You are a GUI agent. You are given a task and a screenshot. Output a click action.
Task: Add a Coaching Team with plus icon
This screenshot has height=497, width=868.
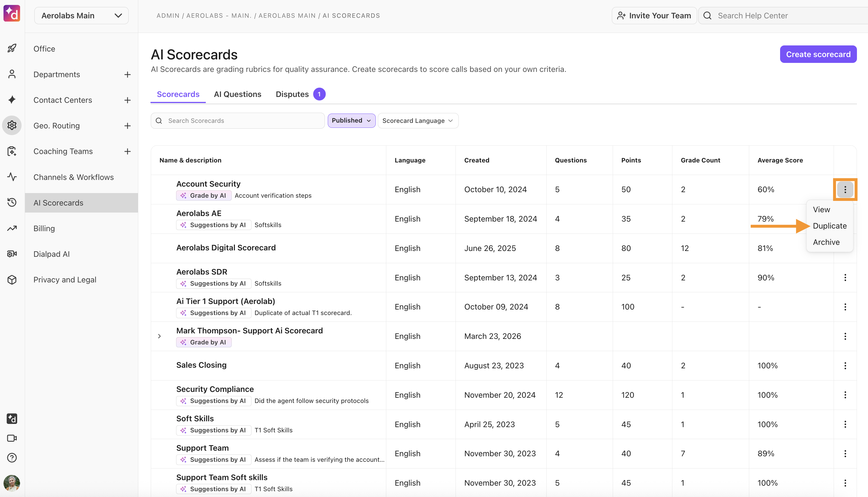[127, 151]
